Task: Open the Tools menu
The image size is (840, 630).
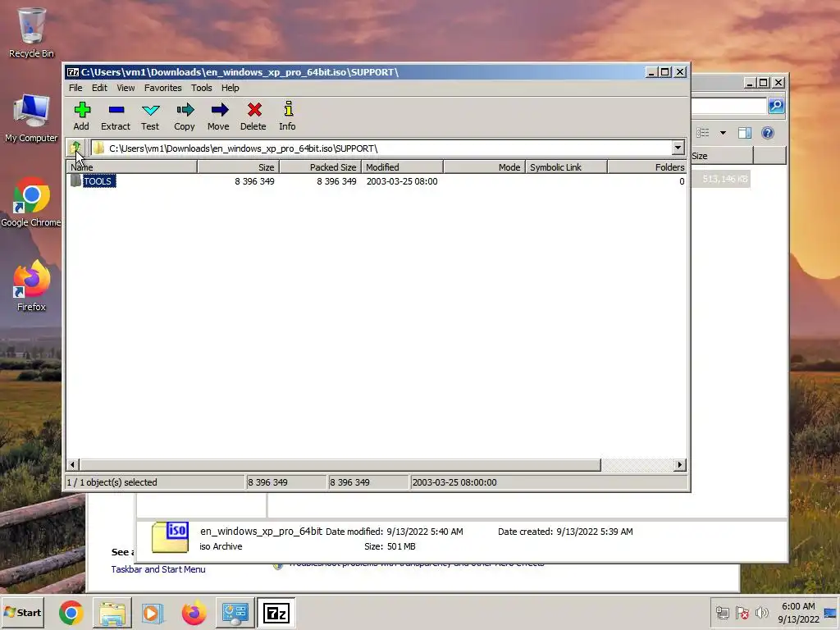Action: tap(202, 88)
